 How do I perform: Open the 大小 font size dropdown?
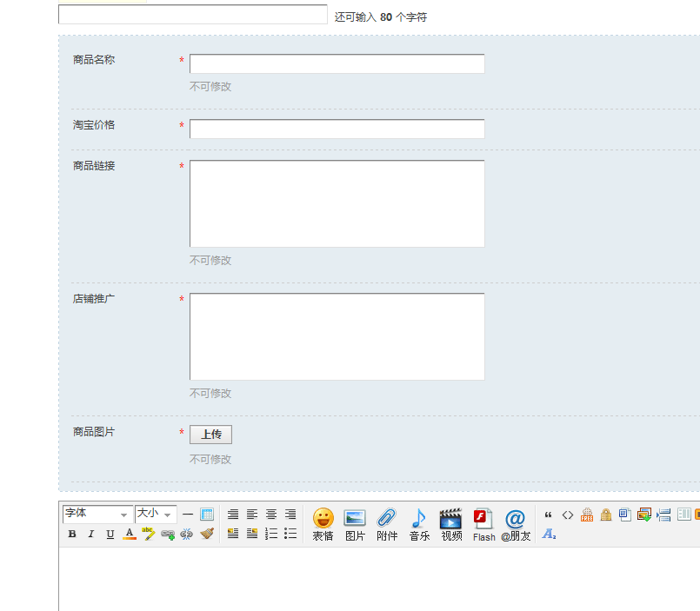point(156,515)
